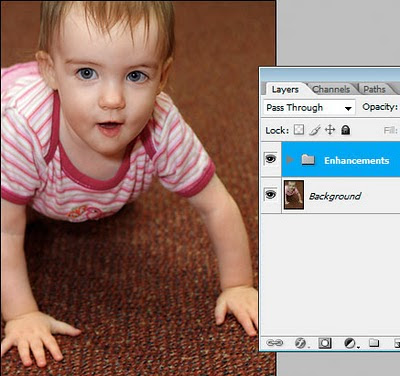Screen dimensions: 400x376
Task: Open the Pass Through blend mode dropdown
Action: click(309, 108)
